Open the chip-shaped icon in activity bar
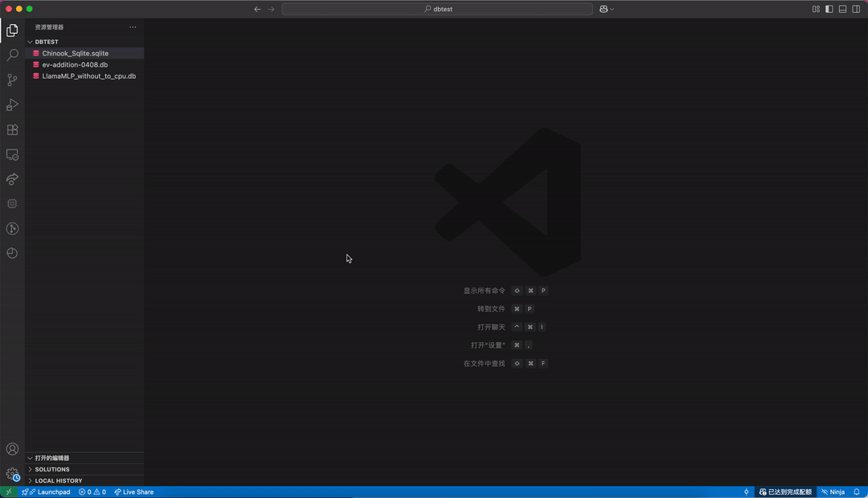 coord(12,204)
